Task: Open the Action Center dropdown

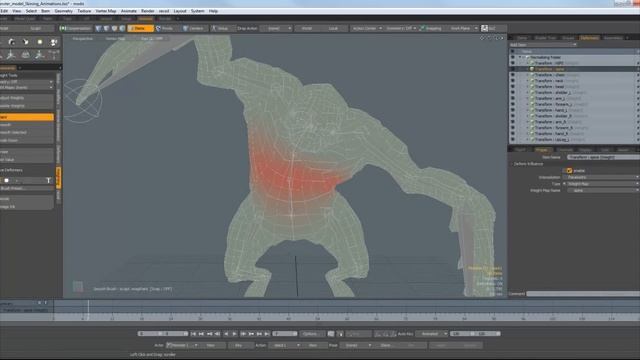Action: click(x=367, y=28)
